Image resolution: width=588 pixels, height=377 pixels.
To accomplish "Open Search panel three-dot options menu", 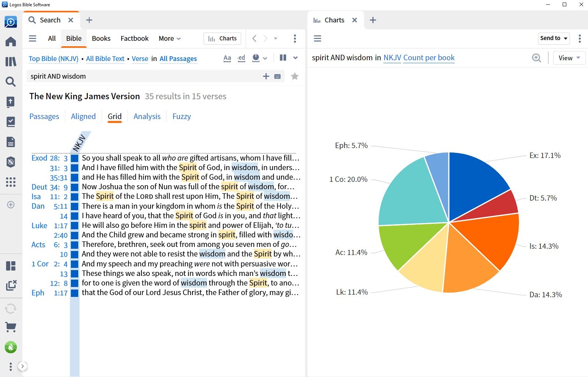I will point(295,39).
